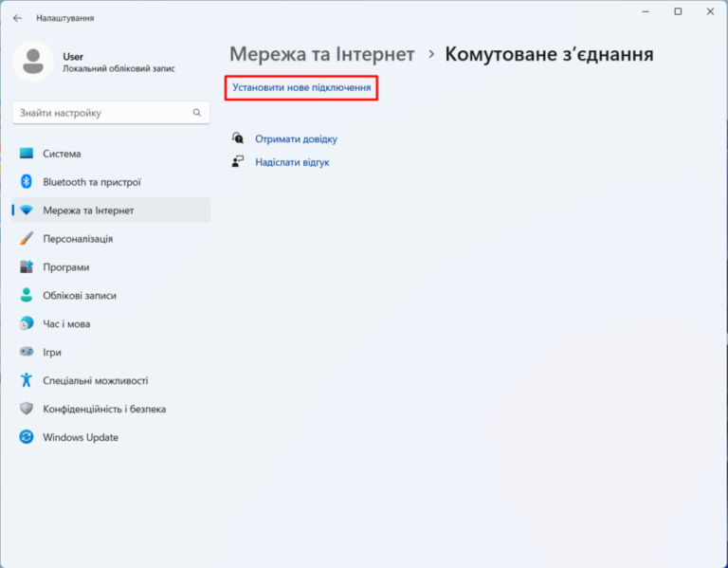Click Установити нове підключення link
Image resolution: width=728 pixels, height=568 pixels.
pos(301,88)
